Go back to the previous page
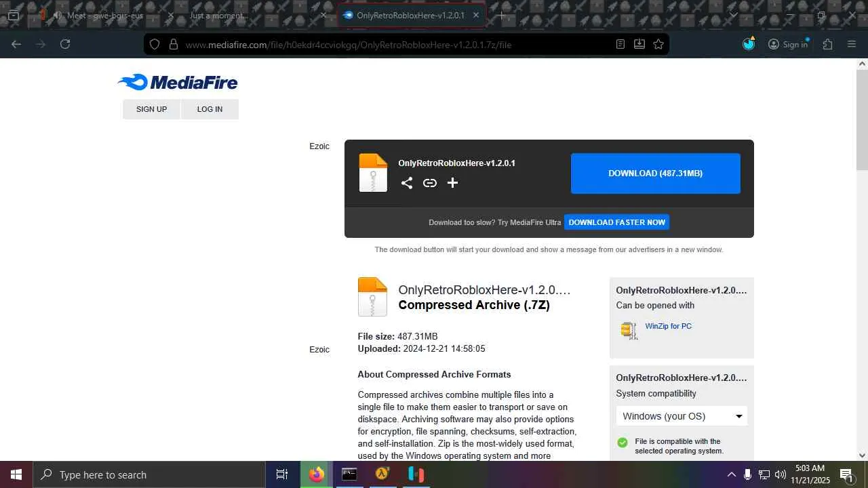Viewport: 868px width, 488px height. (16, 44)
